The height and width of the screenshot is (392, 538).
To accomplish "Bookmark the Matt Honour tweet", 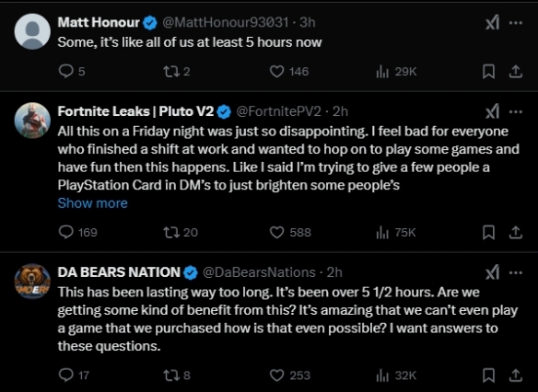I will [x=488, y=72].
